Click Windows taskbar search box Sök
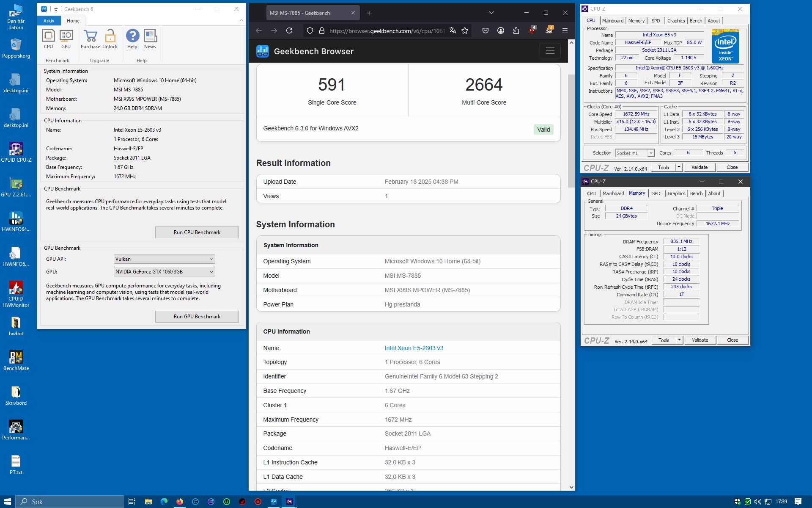812x508 pixels. click(x=70, y=502)
